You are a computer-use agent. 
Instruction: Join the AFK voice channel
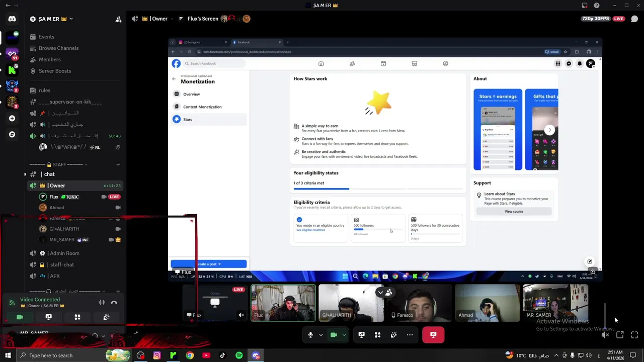(x=75, y=276)
